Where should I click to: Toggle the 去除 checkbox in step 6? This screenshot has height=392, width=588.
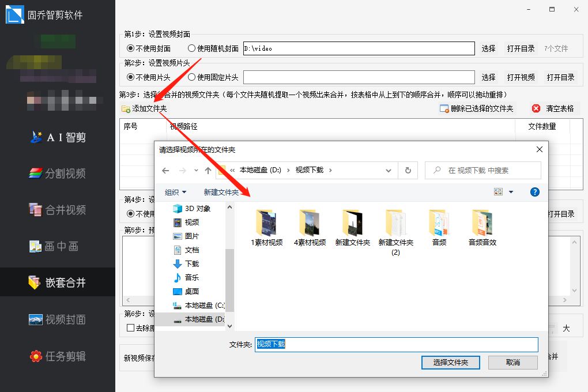(130, 328)
